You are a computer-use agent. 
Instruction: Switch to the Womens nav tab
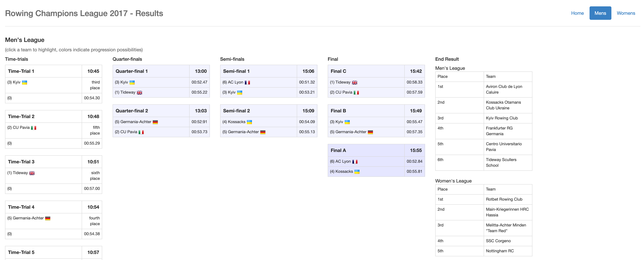point(626,13)
